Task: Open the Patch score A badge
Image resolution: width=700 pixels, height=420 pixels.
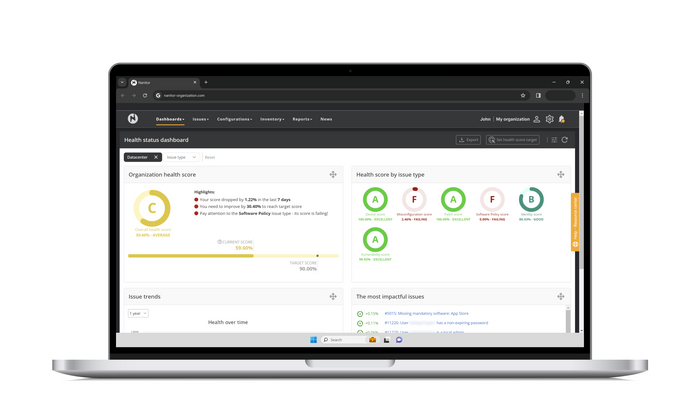Action: tap(453, 200)
